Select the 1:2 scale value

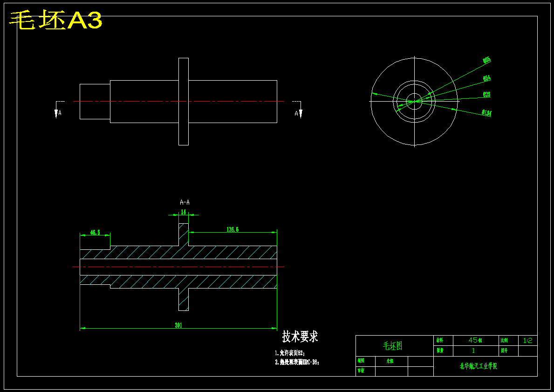coord(527,341)
